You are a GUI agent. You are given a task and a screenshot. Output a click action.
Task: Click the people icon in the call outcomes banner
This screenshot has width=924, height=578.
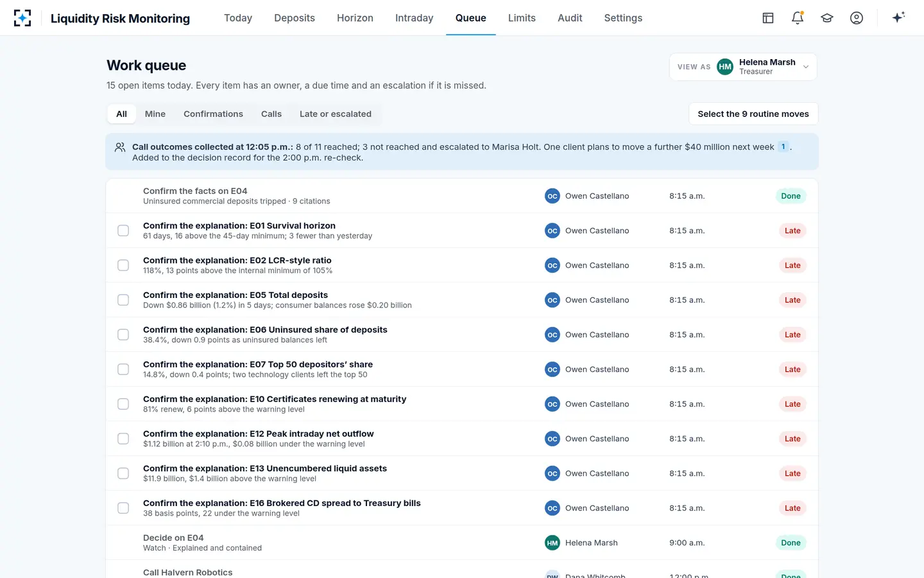tap(120, 147)
